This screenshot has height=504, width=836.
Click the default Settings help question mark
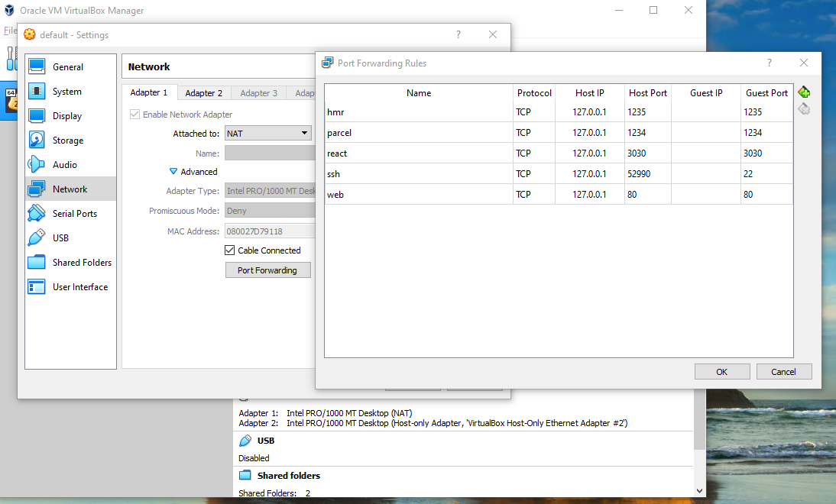click(459, 34)
